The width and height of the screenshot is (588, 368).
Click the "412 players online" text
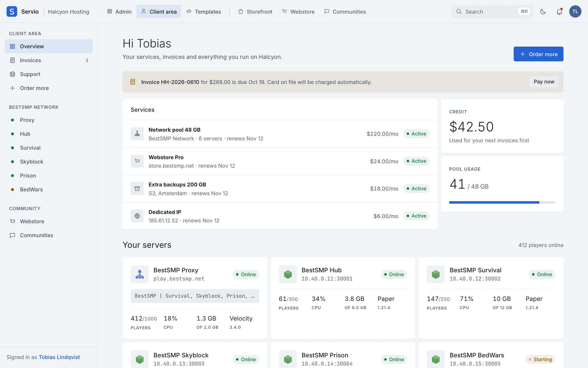point(541,245)
